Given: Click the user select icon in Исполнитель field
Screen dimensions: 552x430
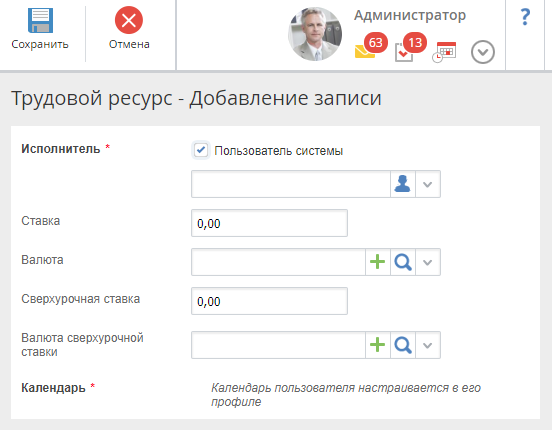Looking at the screenshot, I should pyautogui.click(x=402, y=184).
